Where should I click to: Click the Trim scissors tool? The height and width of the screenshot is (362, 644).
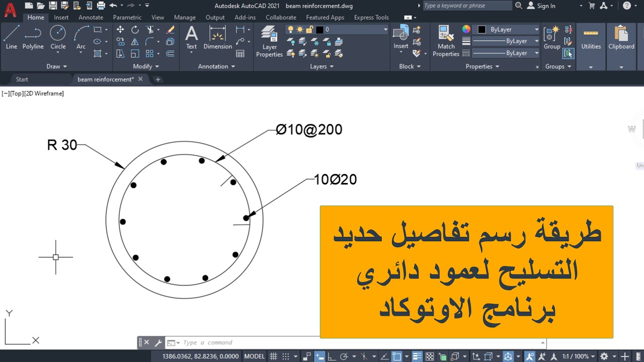pyautogui.click(x=150, y=30)
